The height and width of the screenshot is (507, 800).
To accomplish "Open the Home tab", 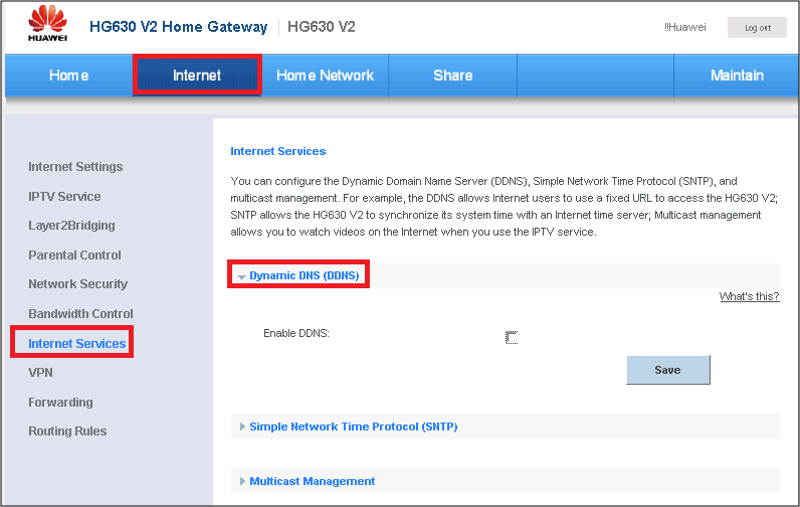I will pyautogui.click(x=69, y=76).
